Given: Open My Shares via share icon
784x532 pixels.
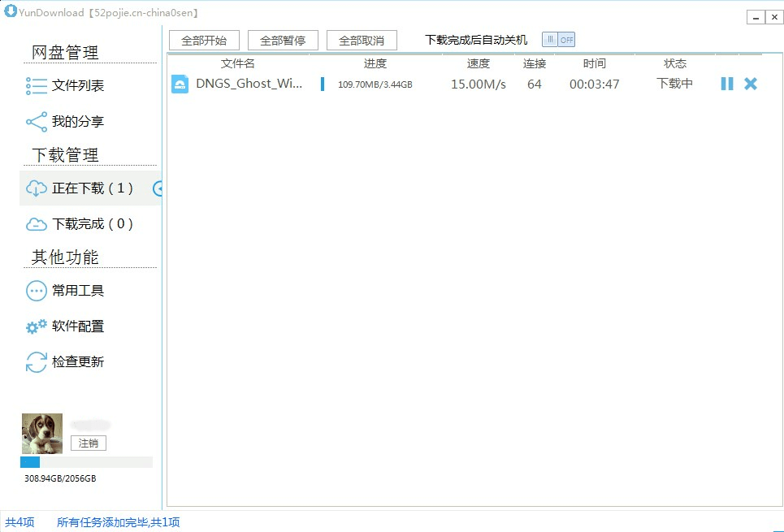Looking at the screenshot, I should coord(36,122).
